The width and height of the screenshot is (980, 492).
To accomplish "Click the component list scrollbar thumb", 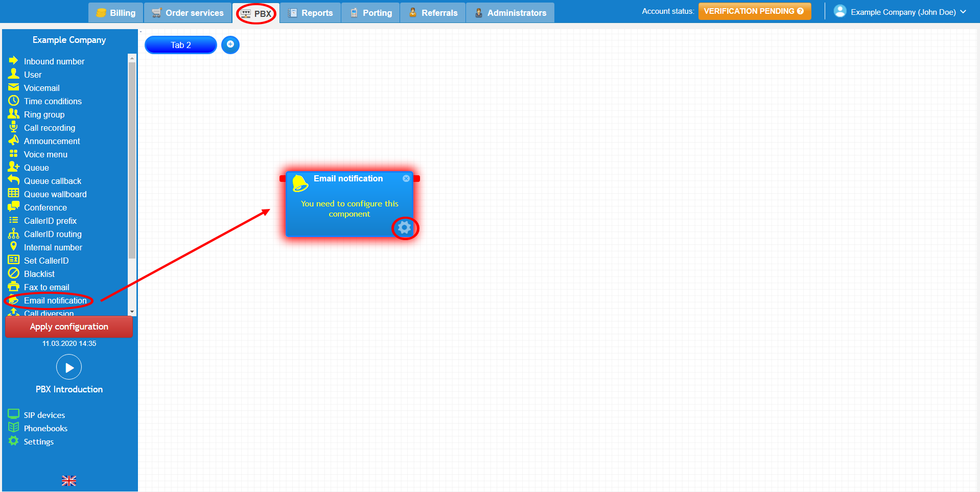I will coord(132,160).
